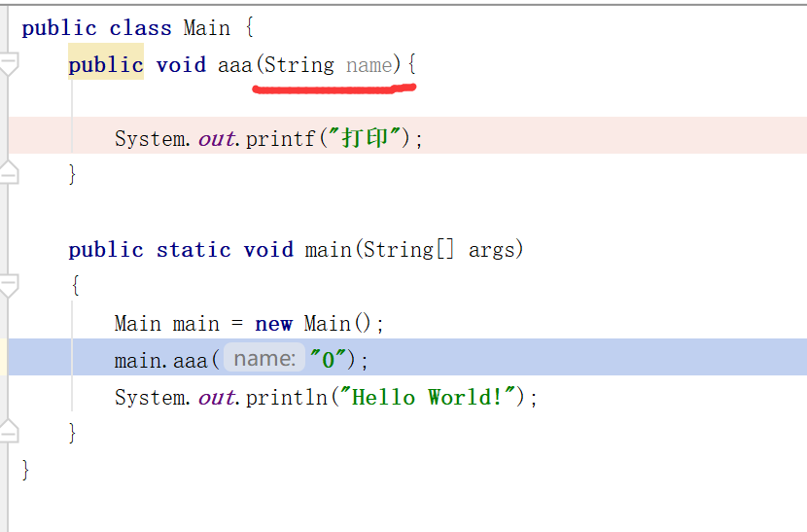The width and height of the screenshot is (807, 532).
Task: Collapse the main method fold marker
Action: [x=8, y=286]
